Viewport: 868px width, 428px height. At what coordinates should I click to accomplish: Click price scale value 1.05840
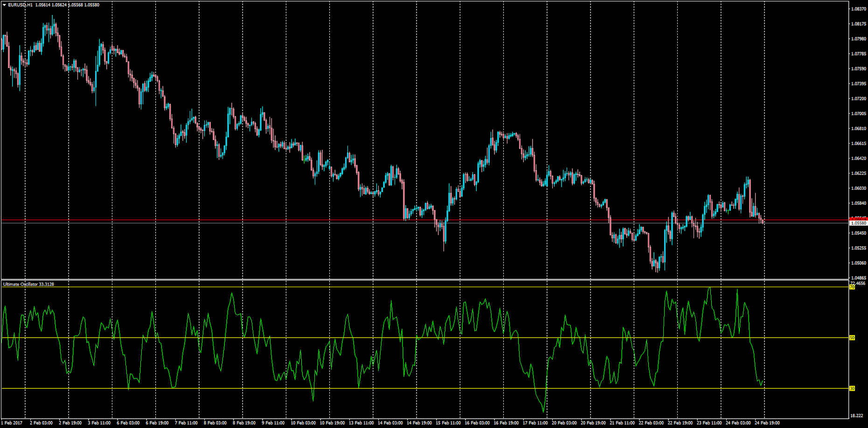859,203
